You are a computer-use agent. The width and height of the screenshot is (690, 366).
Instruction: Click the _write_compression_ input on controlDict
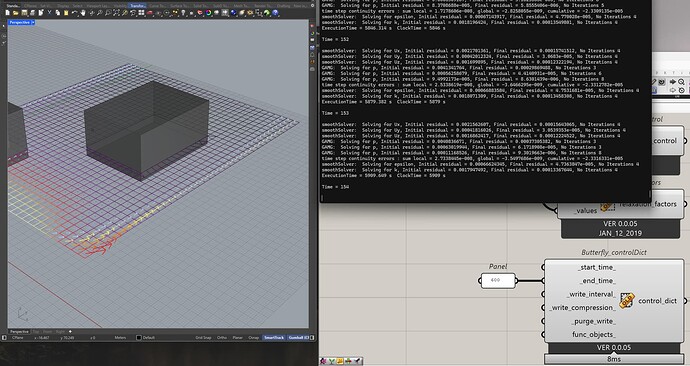[x=583, y=307]
